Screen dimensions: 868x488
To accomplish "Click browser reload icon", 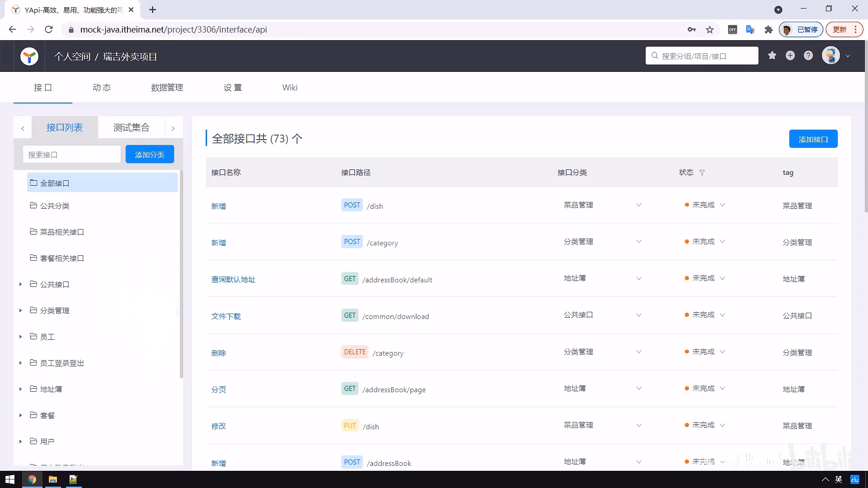I will (x=49, y=29).
